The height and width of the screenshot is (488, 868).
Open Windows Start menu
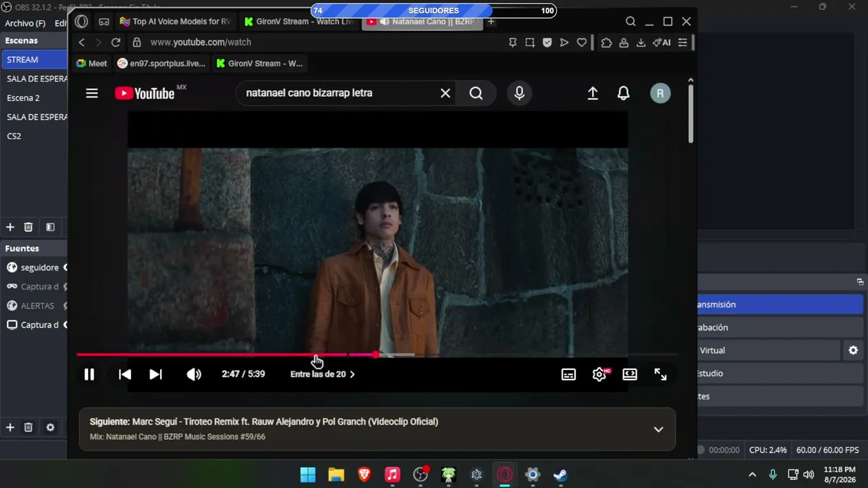308,474
